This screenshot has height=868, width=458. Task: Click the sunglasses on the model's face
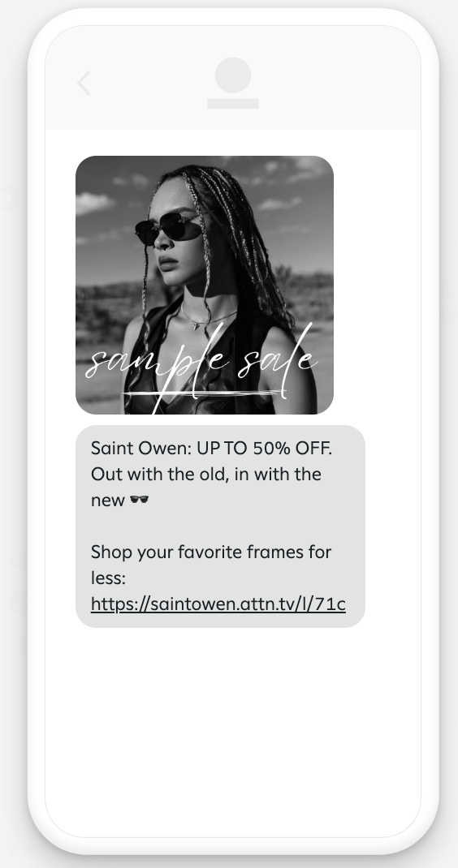(x=169, y=228)
